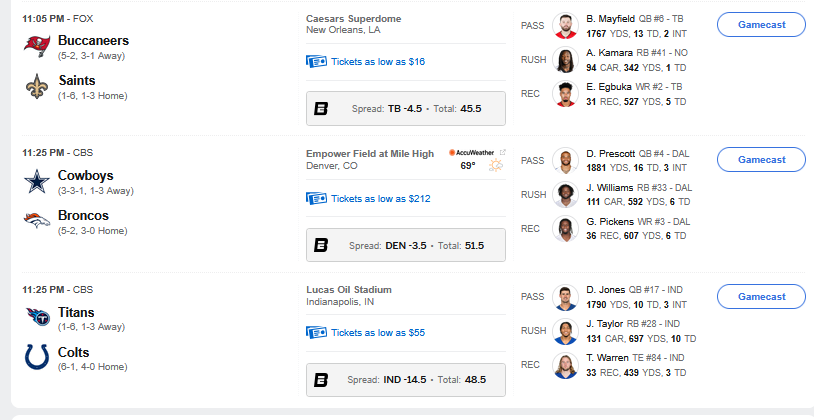
Task: Open Gamecast for Cowboys vs Broncos
Action: [x=761, y=160]
